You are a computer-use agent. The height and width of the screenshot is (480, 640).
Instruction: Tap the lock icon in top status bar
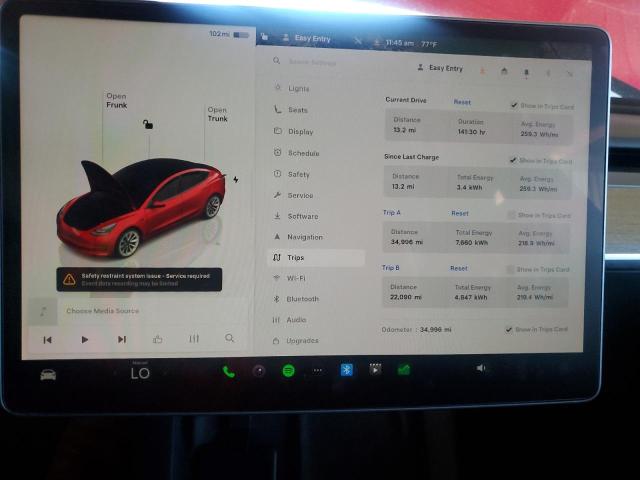click(264, 37)
